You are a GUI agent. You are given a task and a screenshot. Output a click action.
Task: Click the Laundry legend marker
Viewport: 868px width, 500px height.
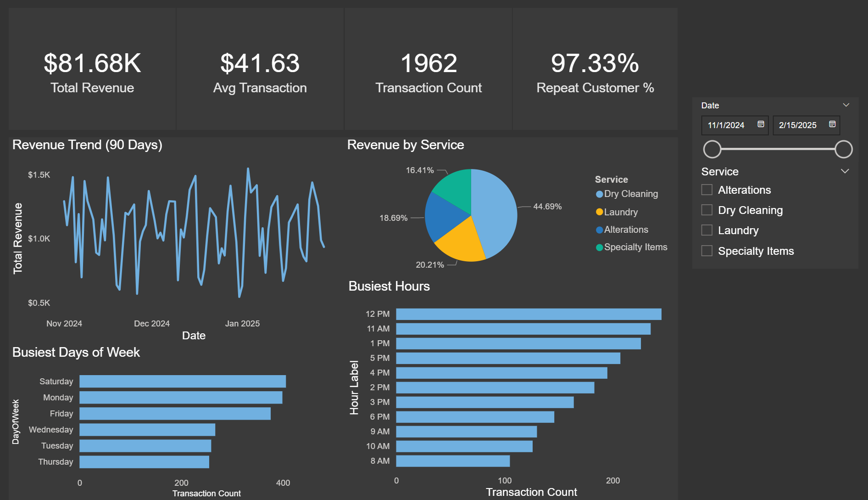(x=599, y=212)
